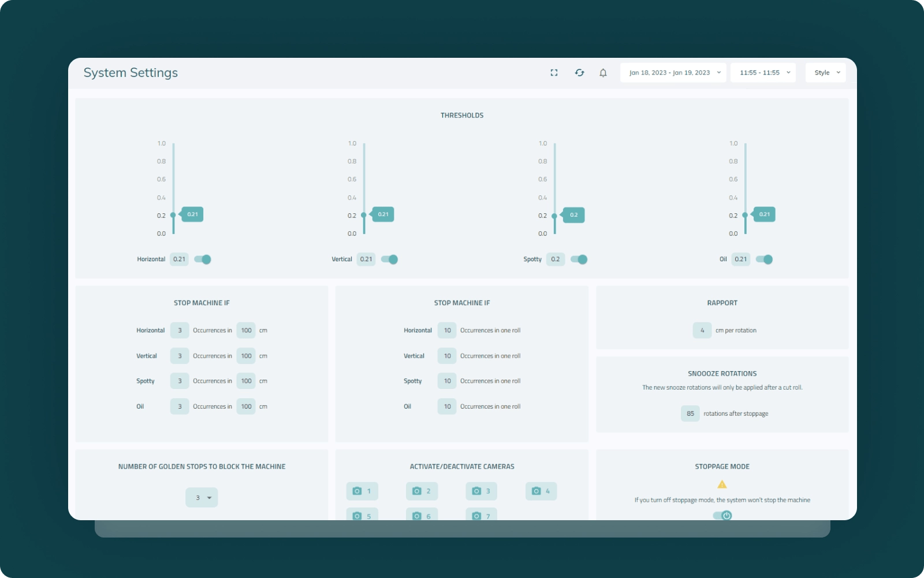Disable the Spotty threshold toggle

(579, 260)
